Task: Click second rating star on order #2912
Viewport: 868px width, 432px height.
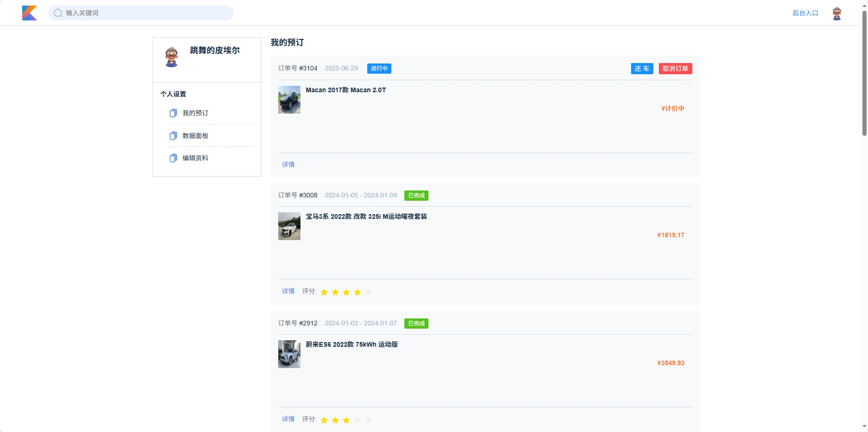Action: pos(335,420)
